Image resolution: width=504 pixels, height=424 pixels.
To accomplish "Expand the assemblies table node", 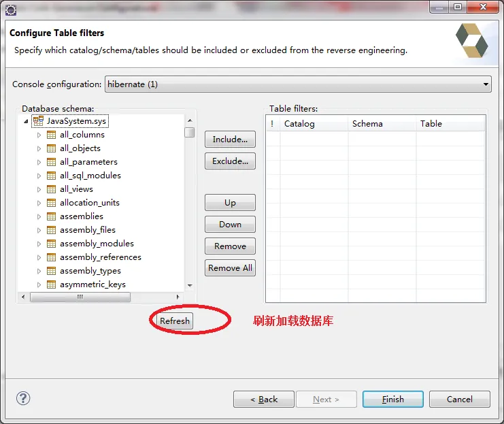I will [39, 217].
